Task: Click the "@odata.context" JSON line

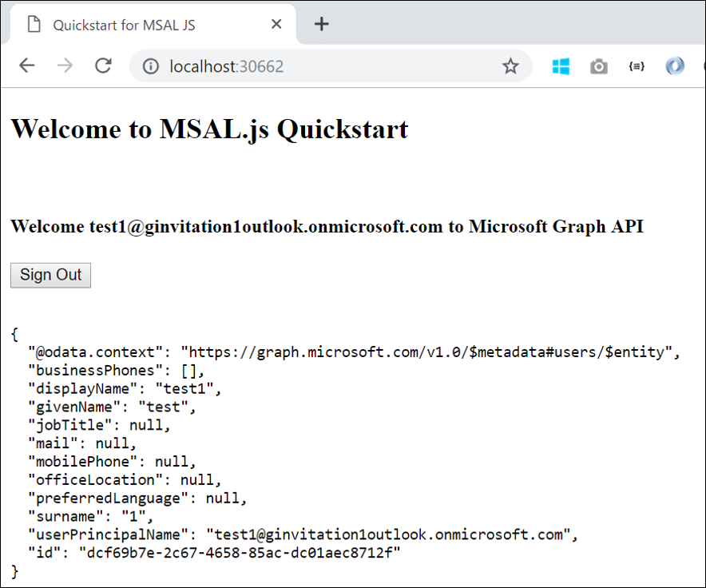Action: [x=354, y=352]
